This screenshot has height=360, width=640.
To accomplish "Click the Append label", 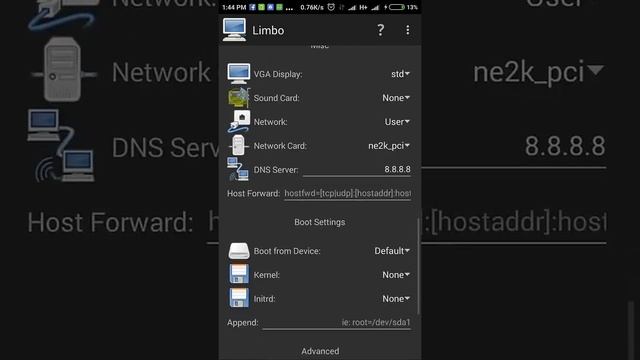I will click(242, 322).
